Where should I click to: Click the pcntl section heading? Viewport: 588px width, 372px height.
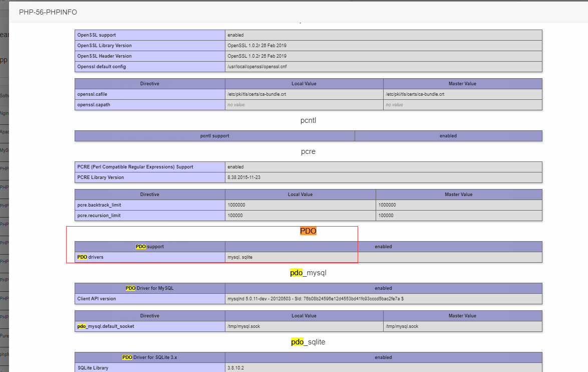tap(308, 120)
